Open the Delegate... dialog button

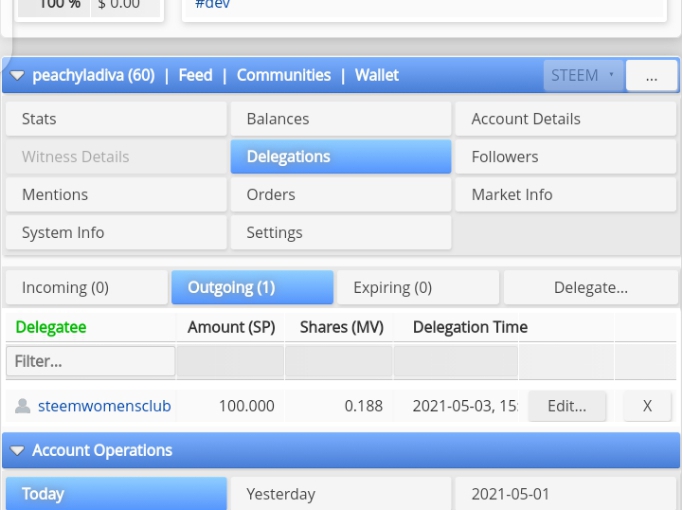tap(590, 287)
